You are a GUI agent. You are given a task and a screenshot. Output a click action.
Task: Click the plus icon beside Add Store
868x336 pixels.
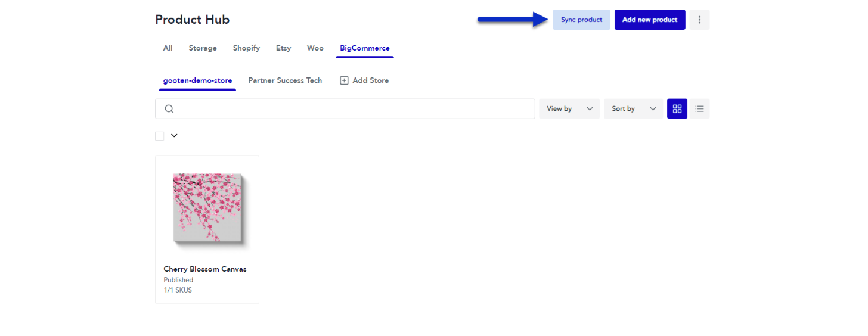point(344,80)
